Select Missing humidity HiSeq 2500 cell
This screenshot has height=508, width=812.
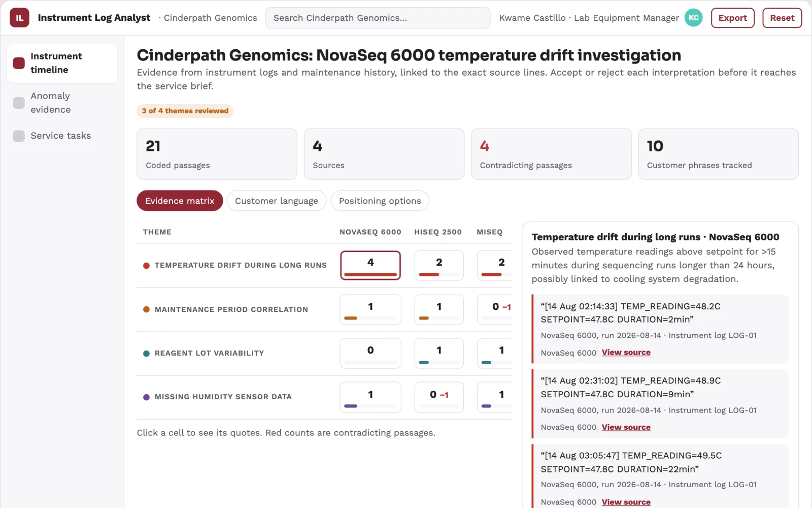439,397
